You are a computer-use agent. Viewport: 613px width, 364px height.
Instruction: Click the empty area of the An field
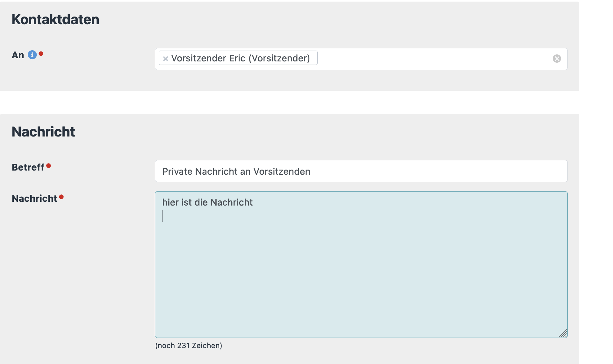pyautogui.click(x=430, y=59)
